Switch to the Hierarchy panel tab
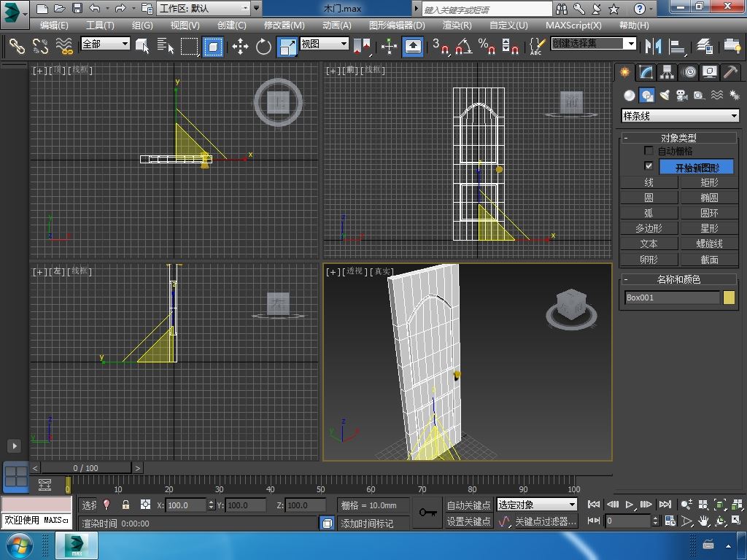The height and width of the screenshot is (560, 747). pyautogui.click(x=667, y=72)
